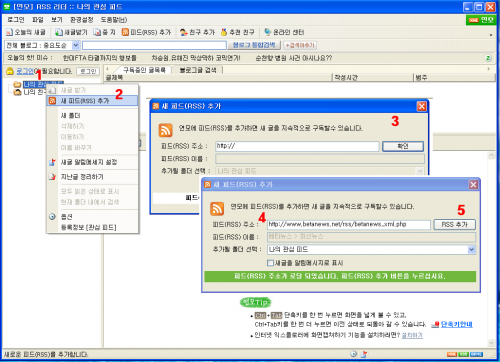Click the 피드(RSS) 추가 toolbar icon
This screenshot has height=362, width=500.
(125, 32)
